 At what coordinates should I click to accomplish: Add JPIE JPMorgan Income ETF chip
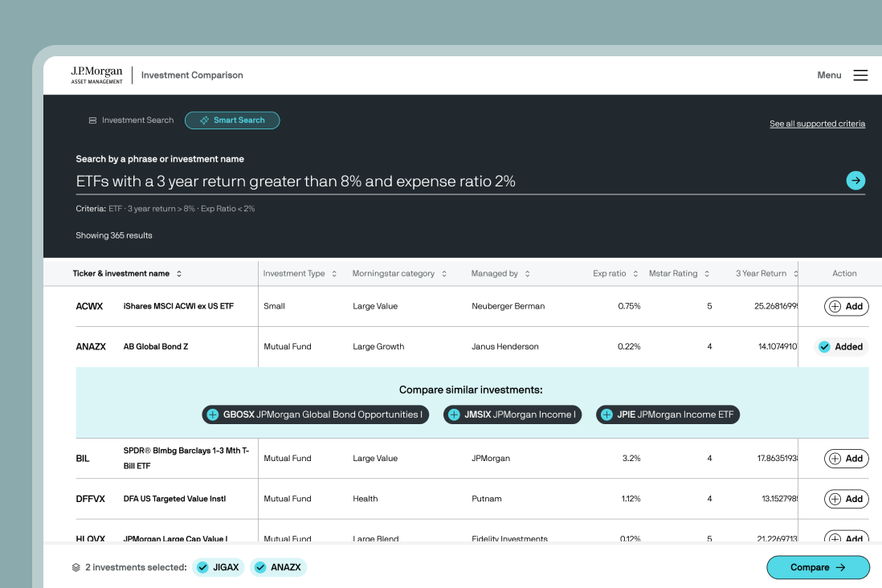point(668,414)
